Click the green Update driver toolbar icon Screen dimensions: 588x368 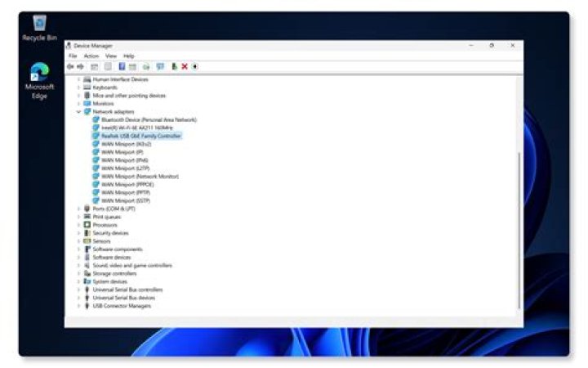pyautogui.click(x=174, y=66)
